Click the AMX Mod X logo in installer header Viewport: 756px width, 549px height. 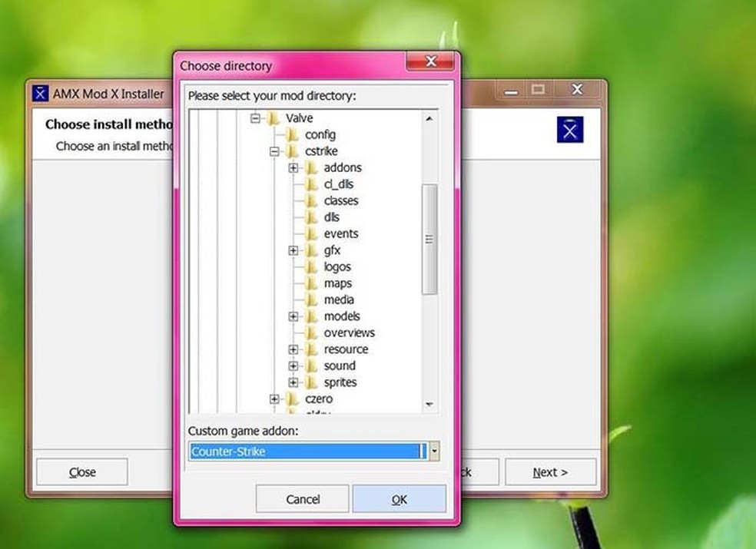coord(570,130)
